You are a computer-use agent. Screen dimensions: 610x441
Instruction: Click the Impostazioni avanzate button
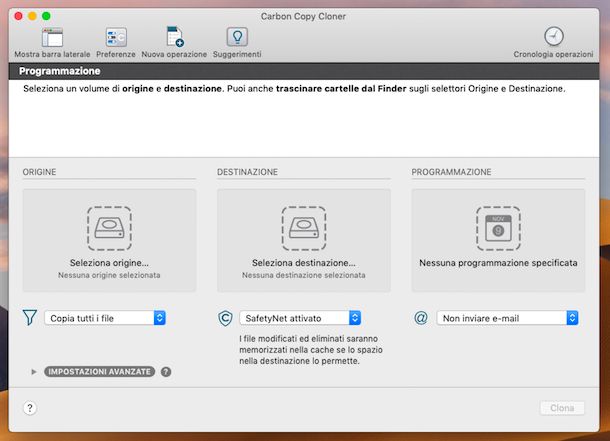(x=100, y=372)
